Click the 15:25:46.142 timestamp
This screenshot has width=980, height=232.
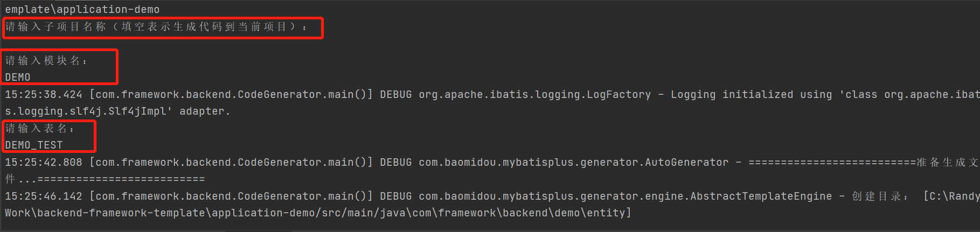(x=44, y=196)
